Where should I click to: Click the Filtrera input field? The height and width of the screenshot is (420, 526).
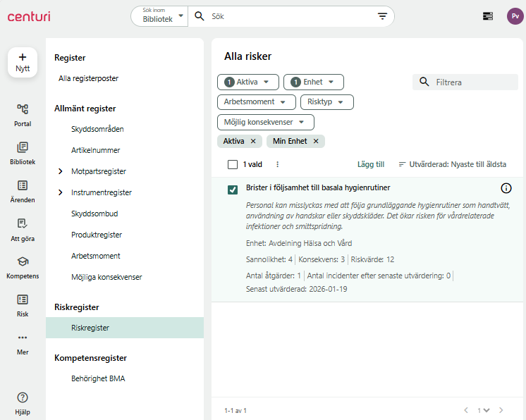(464, 82)
